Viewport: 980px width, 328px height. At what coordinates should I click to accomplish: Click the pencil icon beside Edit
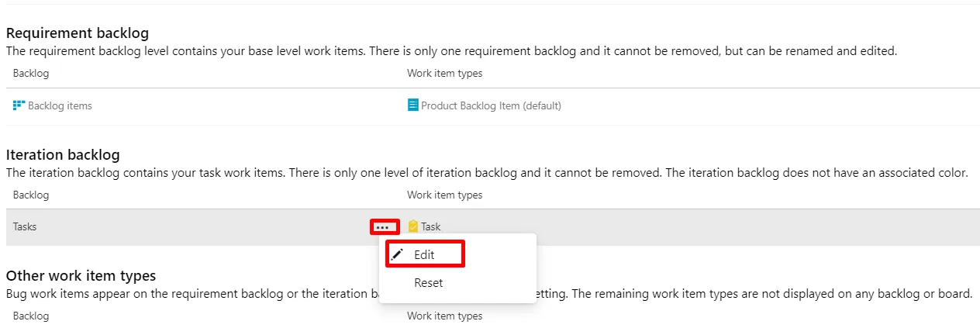click(397, 254)
